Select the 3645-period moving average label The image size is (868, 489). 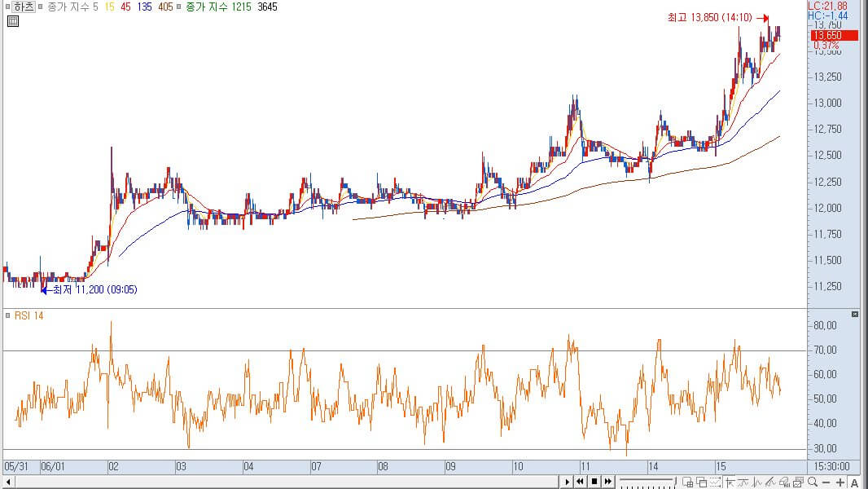pos(267,7)
